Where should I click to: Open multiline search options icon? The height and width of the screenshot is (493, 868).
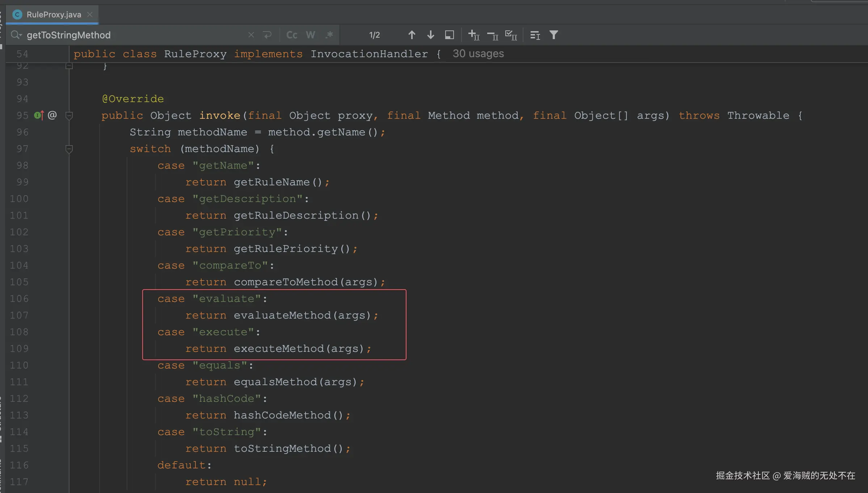[535, 35]
